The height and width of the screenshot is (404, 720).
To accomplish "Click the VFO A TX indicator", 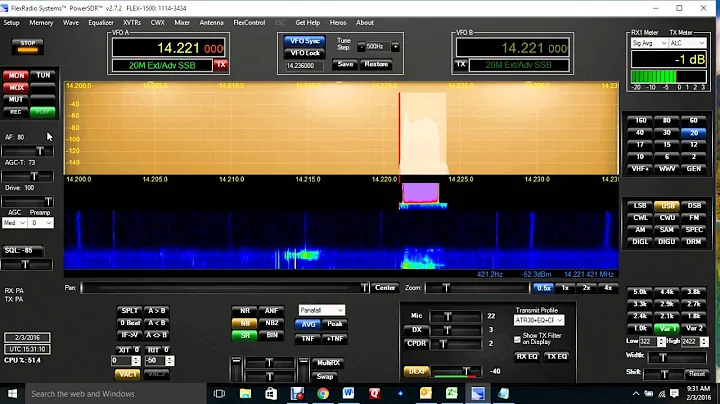I will click(x=221, y=65).
